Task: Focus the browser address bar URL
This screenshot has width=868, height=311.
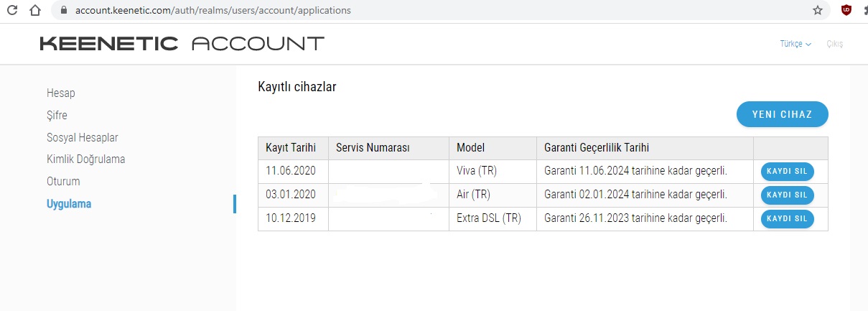Action: [213, 11]
